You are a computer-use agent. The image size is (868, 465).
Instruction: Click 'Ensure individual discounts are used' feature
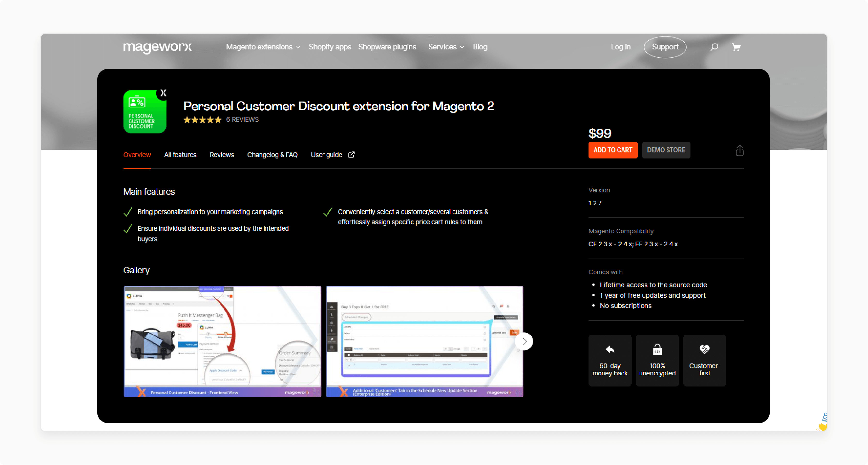pos(213,234)
